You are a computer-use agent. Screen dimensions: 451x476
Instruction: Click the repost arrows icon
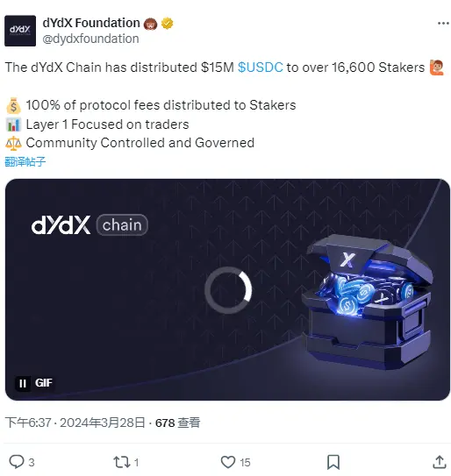pos(122,462)
